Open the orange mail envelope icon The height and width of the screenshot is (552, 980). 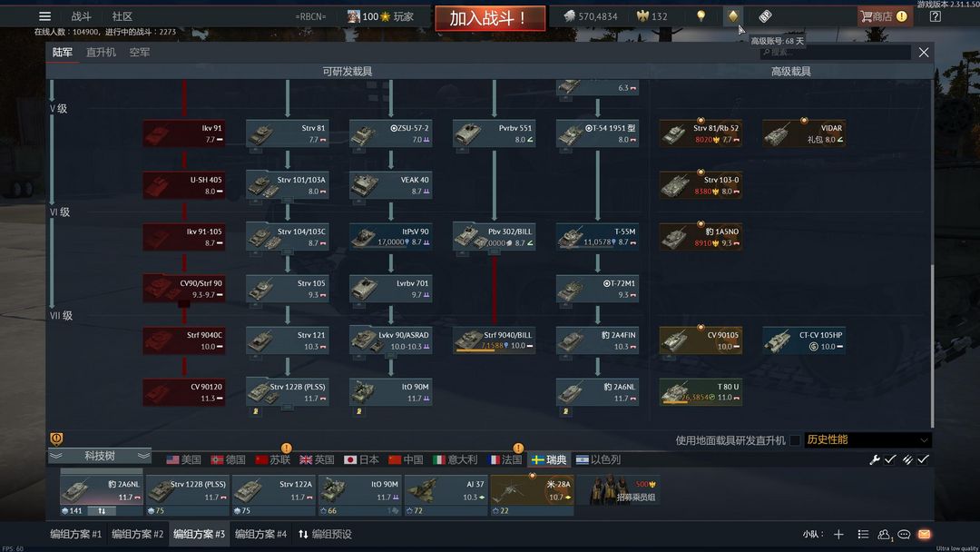click(x=925, y=534)
